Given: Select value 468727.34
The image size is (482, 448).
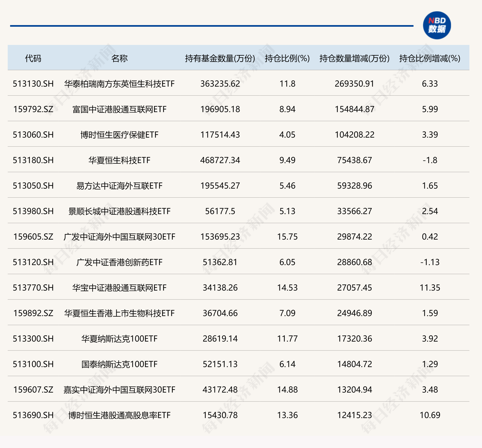Looking at the screenshot, I should 220,160.
